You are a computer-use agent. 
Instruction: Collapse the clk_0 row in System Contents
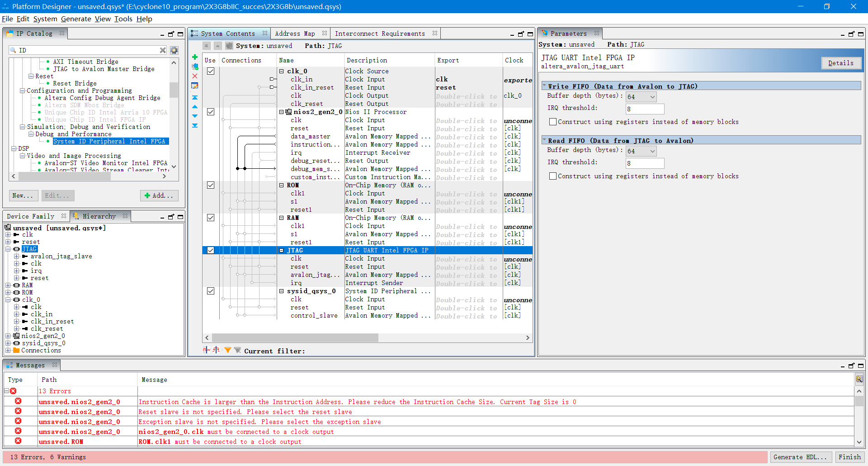282,71
